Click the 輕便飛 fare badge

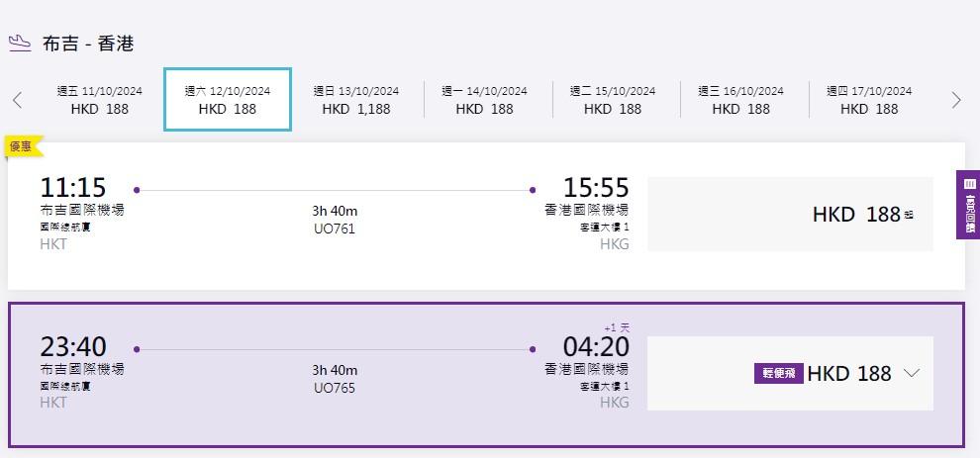tap(779, 374)
